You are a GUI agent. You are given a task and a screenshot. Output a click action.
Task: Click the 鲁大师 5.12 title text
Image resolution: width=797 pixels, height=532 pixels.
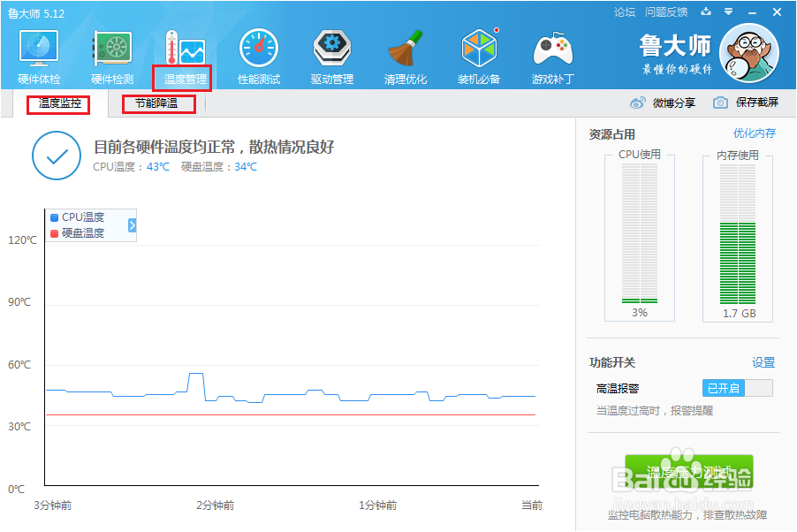(x=36, y=14)
